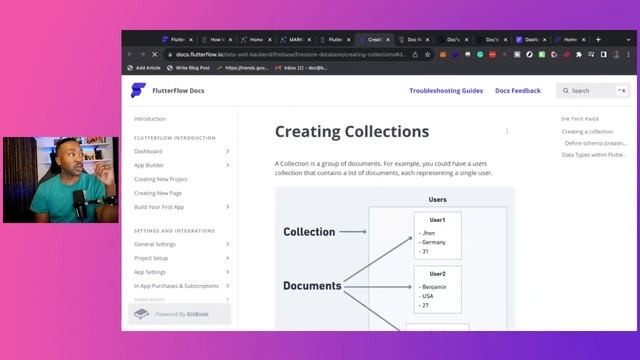Jump to 'Creating a collection' section
The width and height of the screenshot is (640, 360).
pyautogui.click(x=587, y=132)
